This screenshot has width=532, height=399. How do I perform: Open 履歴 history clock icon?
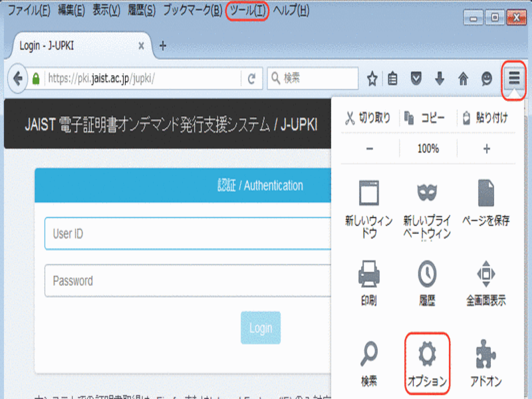click(x=427, y=283)
